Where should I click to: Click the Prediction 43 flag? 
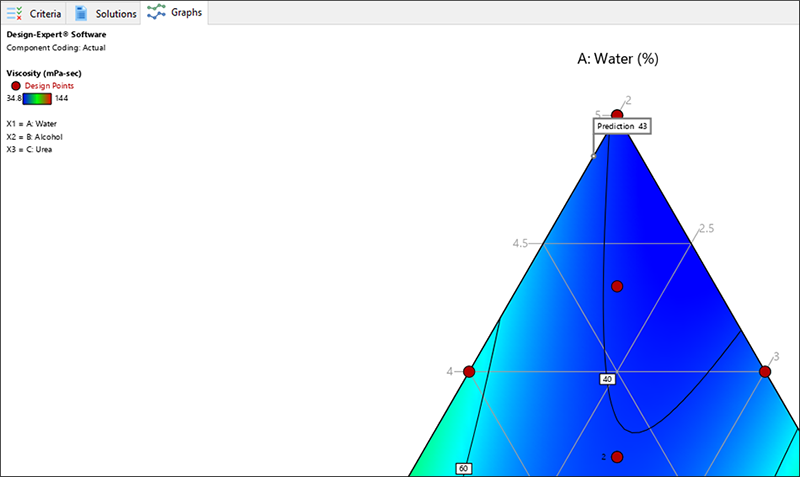622,127
